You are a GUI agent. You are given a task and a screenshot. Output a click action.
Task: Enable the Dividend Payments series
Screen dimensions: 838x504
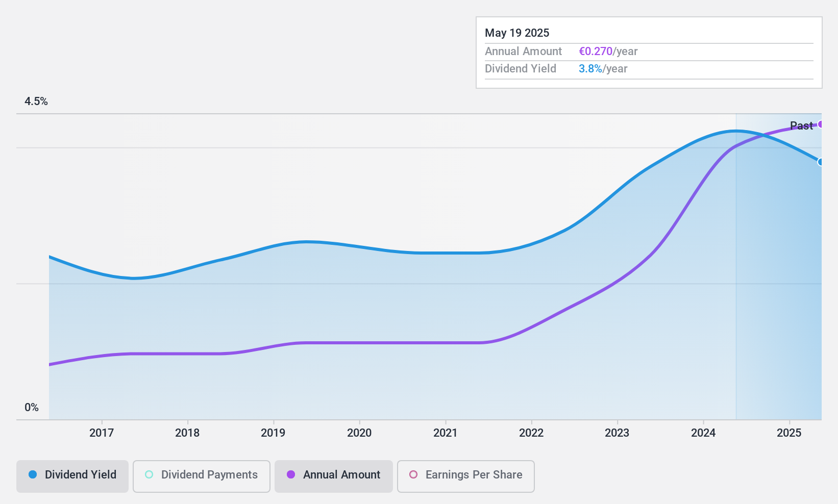pos(202,476)
